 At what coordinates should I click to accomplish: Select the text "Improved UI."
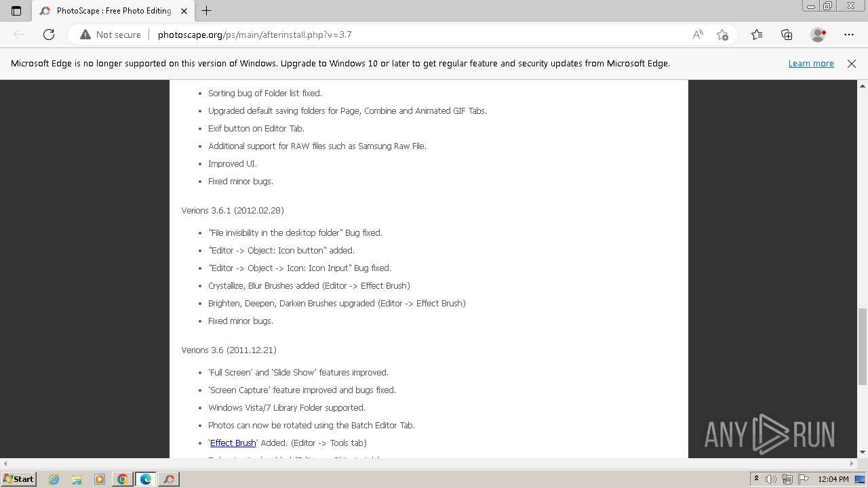pos(233,164)
